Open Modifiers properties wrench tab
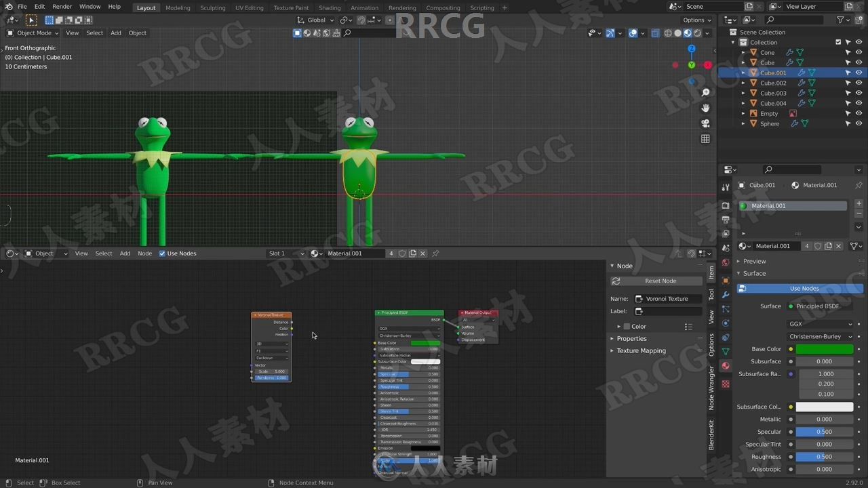The image size is (868, 488). (x=726, y=295)
